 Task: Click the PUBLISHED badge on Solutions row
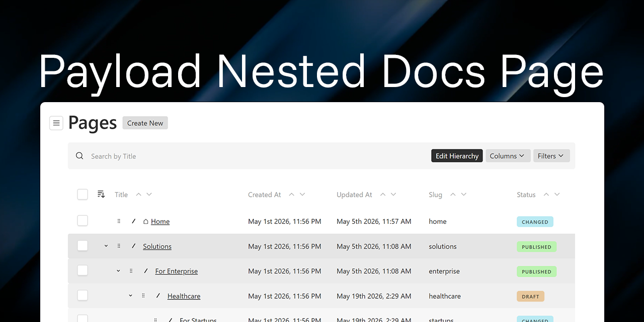tap(536, 247)
